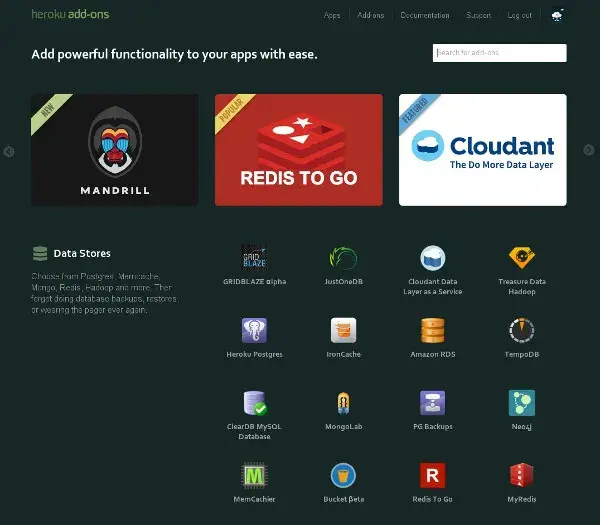The image size is (600, 525).
Task: Choose the MyRedis red cube icon
Action: (x=522, y=475)
